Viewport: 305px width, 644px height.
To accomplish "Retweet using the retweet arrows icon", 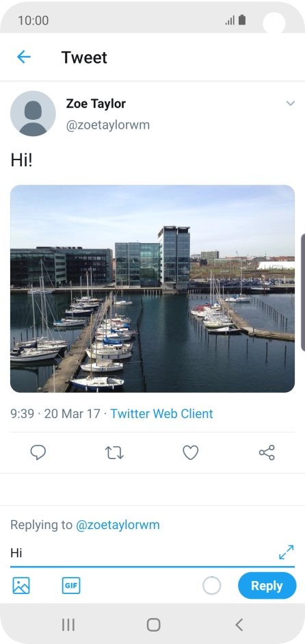I will pyautogui.click(x=114, y=452).
